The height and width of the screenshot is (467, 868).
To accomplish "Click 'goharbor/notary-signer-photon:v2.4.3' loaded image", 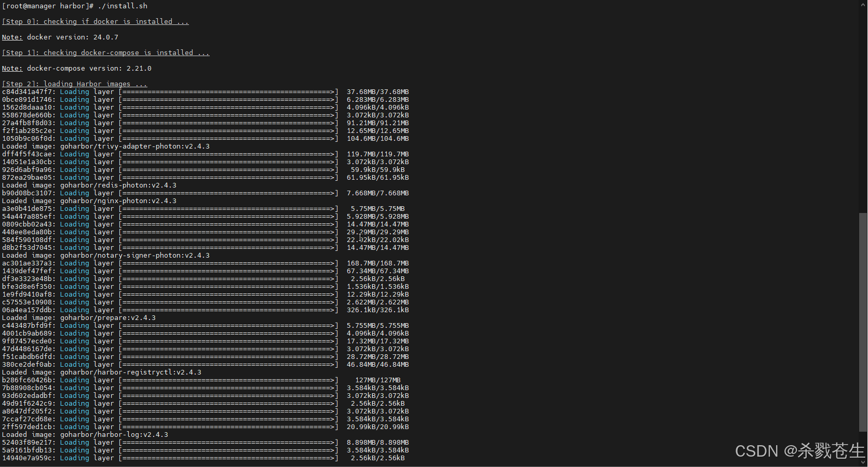I will coord(135,256).
